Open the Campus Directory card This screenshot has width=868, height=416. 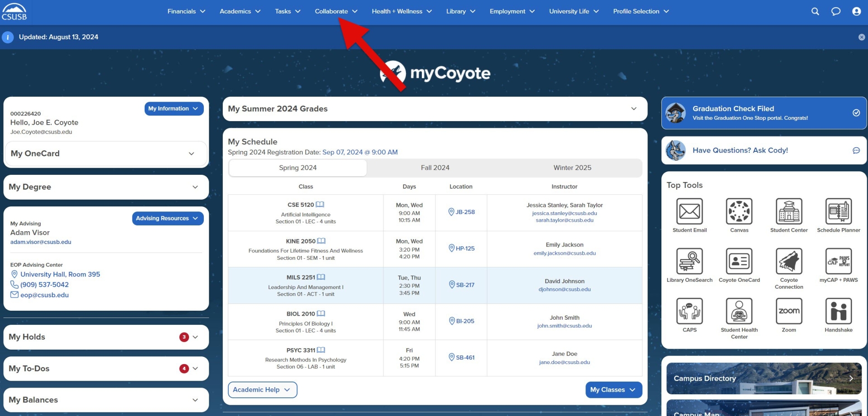pyautogui.click(x=764, y=379)
